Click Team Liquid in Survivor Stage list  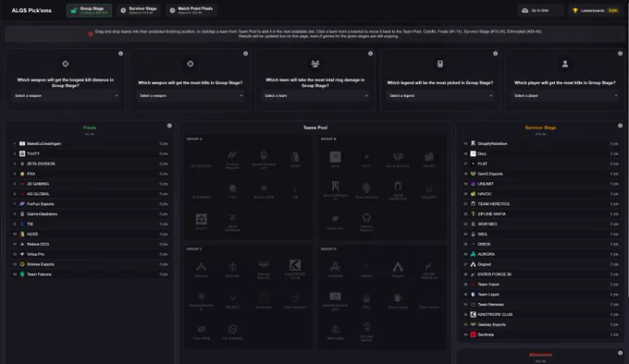[541, 295]
